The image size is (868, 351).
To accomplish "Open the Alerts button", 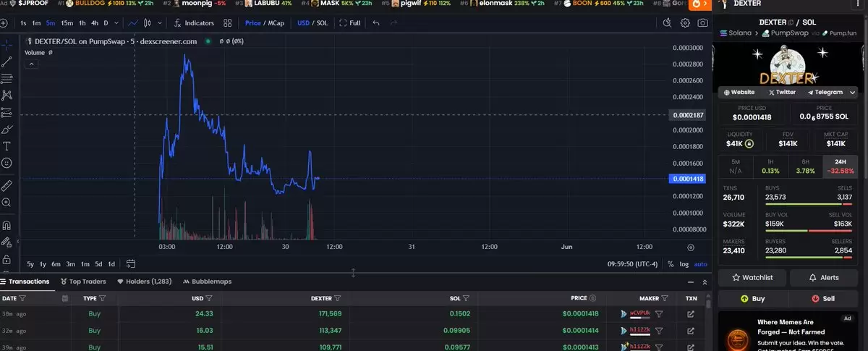I will [x=825, y=278].
